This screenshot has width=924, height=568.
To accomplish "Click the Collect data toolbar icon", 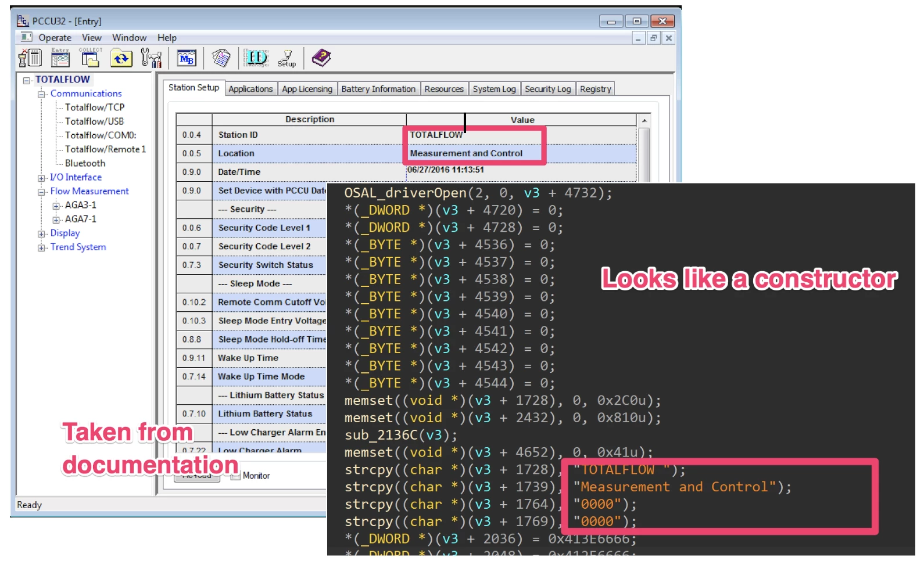I will tap(90, 58).
